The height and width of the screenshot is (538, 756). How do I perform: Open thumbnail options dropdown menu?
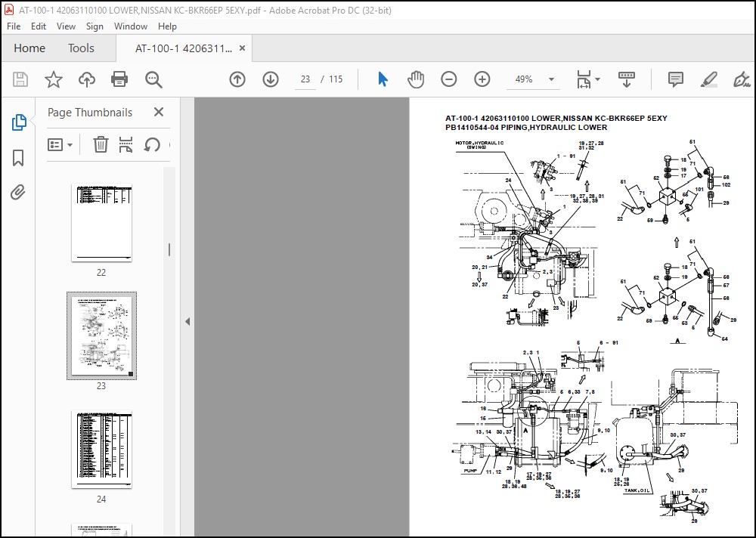coord(60,144)
